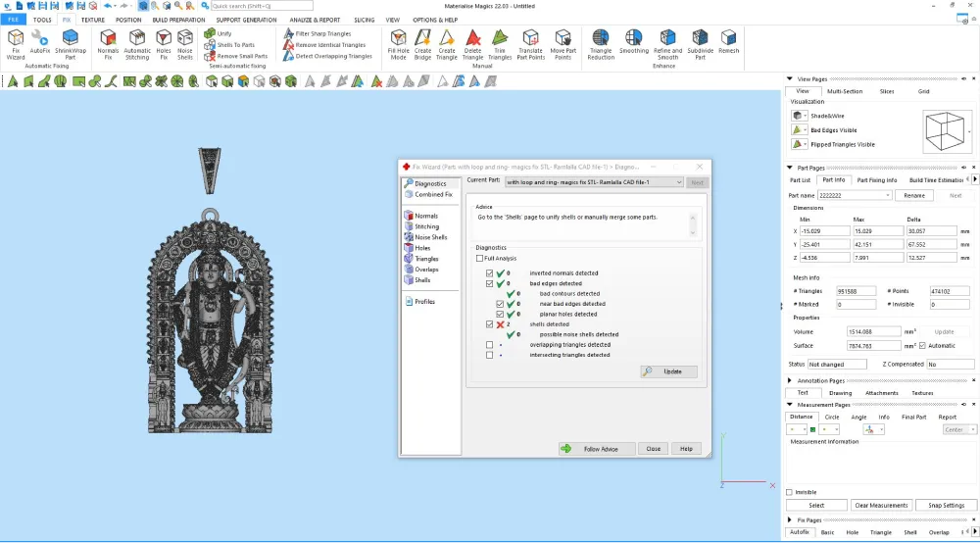Click the Clear Measurements button
The image size is (980, 543).
click(x=881, y=505)
